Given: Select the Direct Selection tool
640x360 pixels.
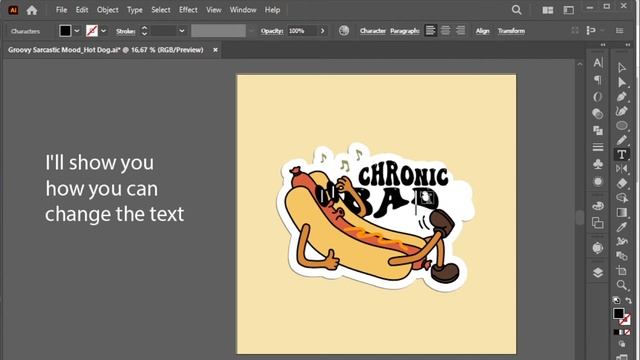Looking at the screenshot, I should point(622,82).
